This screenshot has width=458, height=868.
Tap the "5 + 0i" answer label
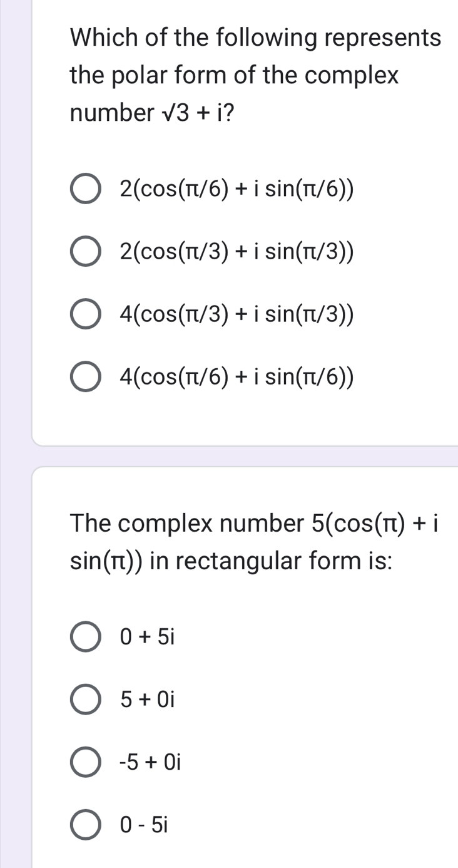tap(146, 700)
